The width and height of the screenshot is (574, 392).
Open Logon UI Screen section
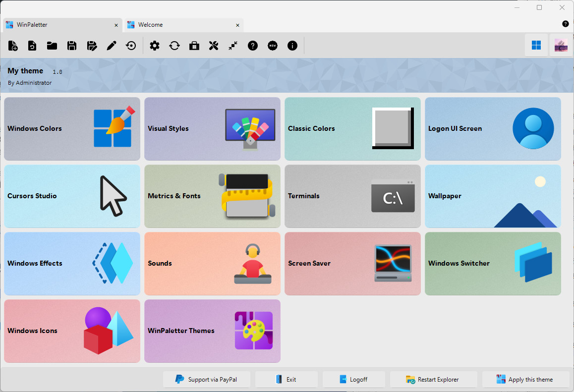point(493,129)
